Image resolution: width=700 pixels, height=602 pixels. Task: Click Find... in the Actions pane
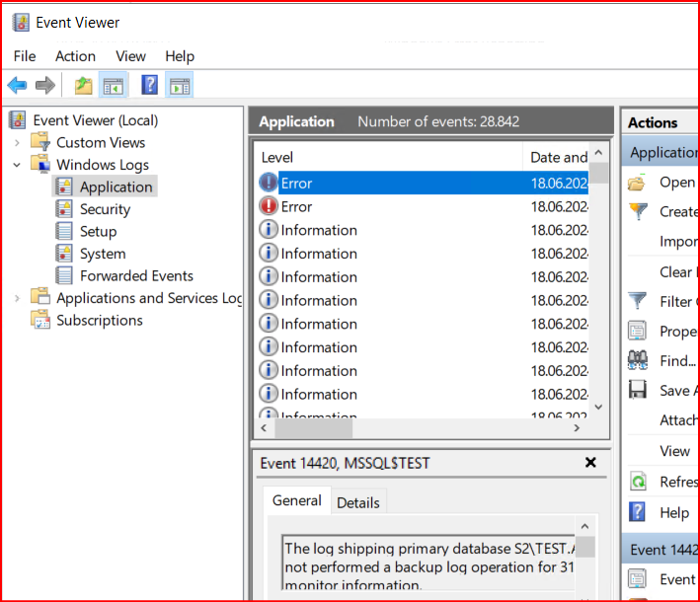coord(677,360)
